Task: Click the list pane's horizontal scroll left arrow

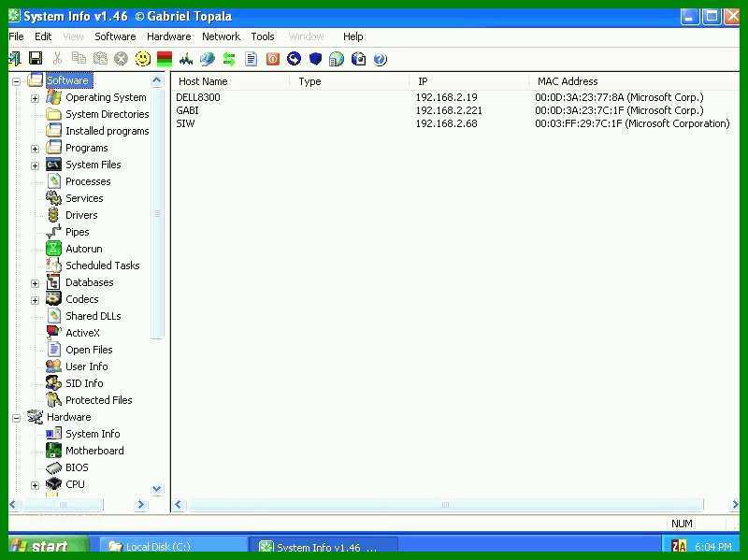Action: [x=179, y=504]
